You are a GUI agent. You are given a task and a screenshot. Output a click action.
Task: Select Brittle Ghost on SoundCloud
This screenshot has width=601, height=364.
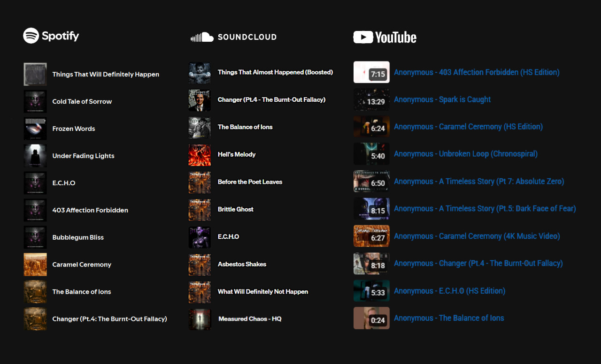(235, 209)
